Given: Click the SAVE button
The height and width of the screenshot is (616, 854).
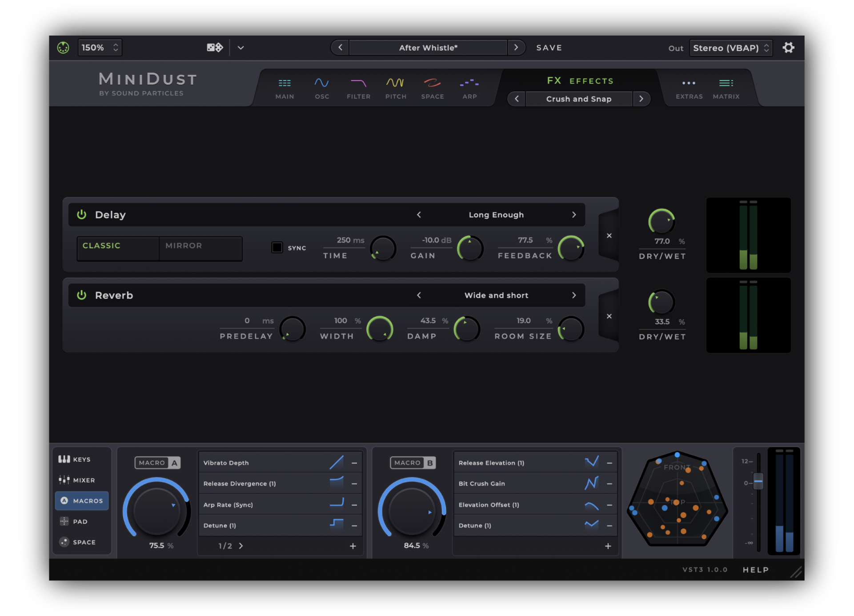Looking at the screenshot, I should pyautogui.click(x=549, y=48).
